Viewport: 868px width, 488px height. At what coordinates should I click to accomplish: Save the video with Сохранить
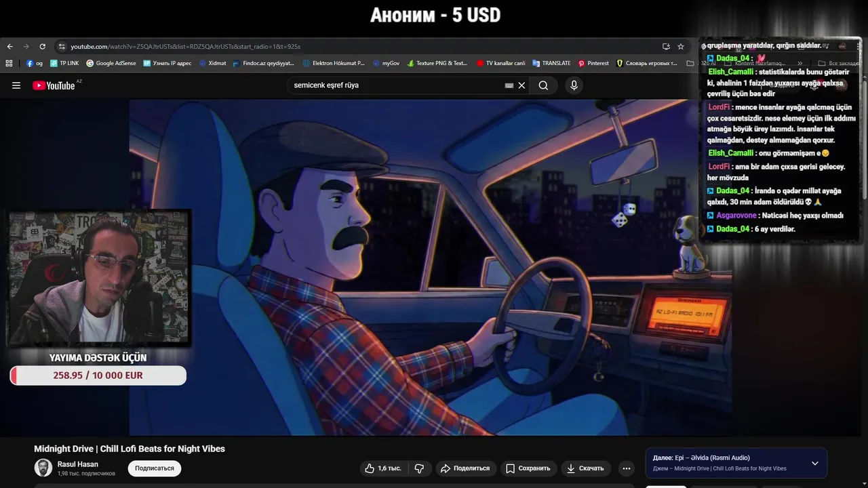point(528,468)
